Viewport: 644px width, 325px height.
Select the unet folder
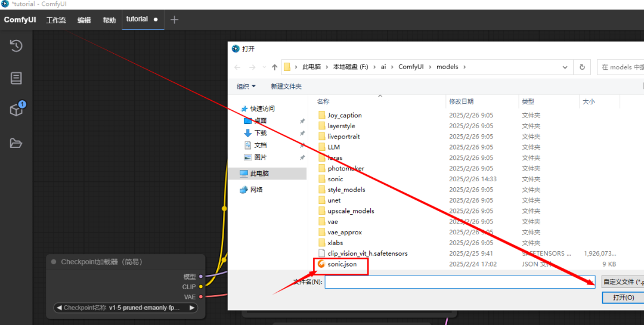point(334,200)
